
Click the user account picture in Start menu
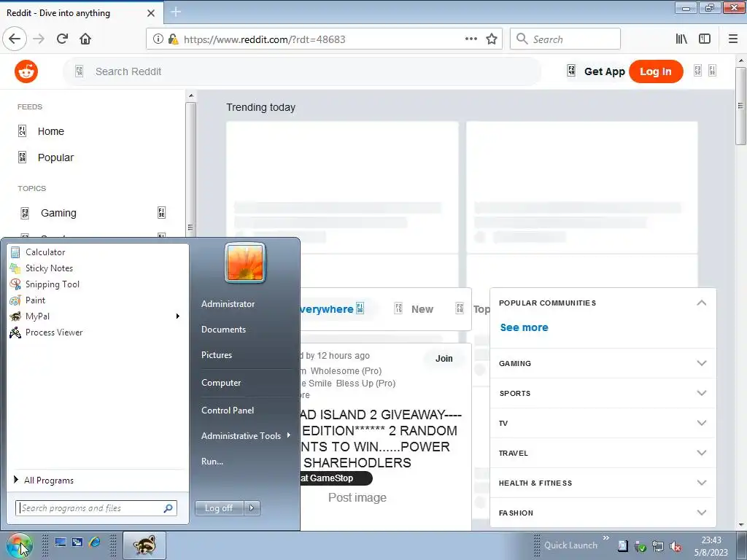[245, 262]
